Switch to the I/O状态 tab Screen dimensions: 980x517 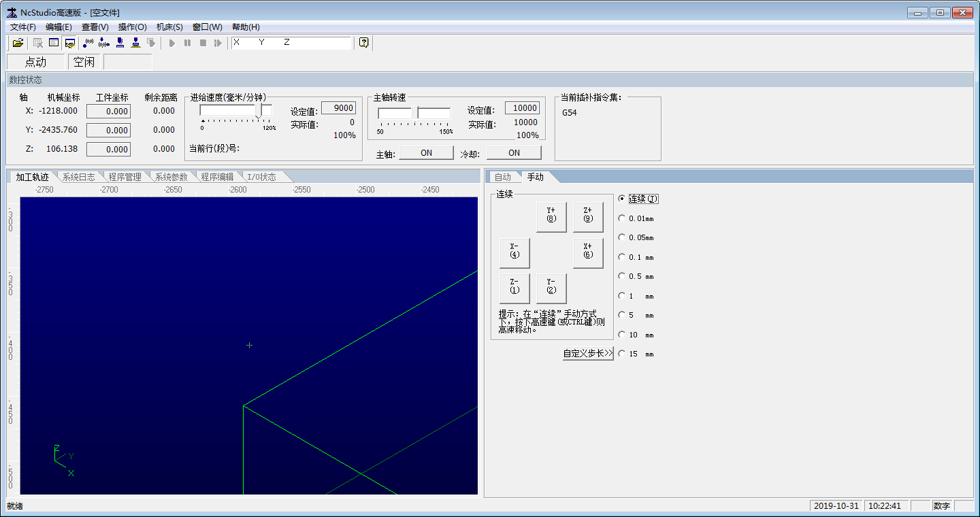262,177
